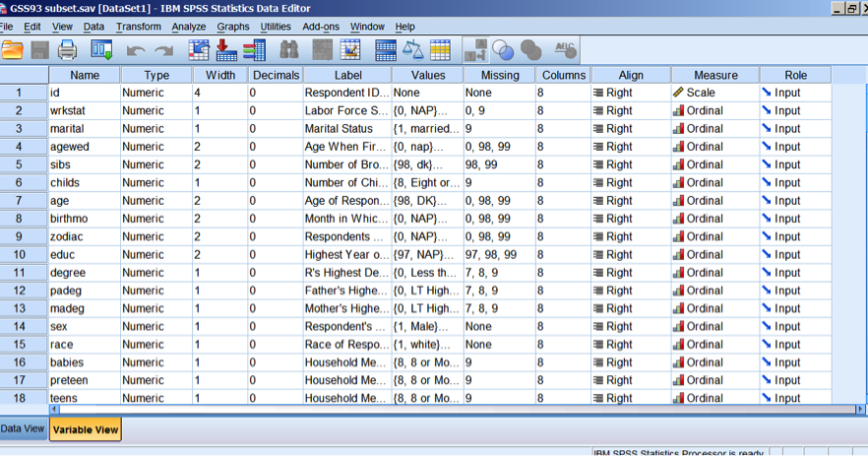Click the Width cell of id
Screen dimensions: 868x456
pyautogui.click(x=220, y=93)
